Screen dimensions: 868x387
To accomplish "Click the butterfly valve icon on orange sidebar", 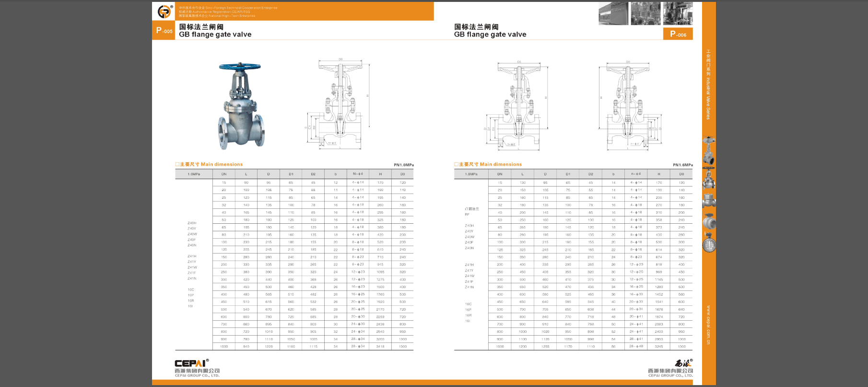I will click(709, 242).
